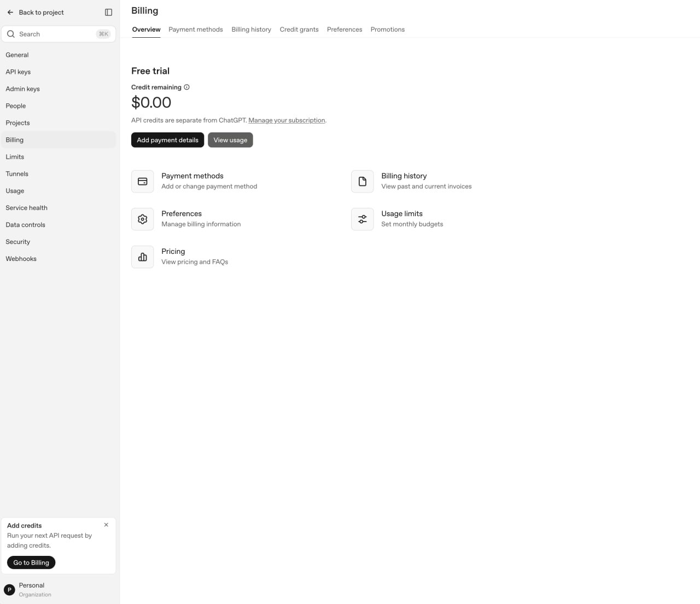Viewport: 700px width, 604px height.
Task: Click the info icon next to Credit remaining
Action: click(x=186, y=87)
